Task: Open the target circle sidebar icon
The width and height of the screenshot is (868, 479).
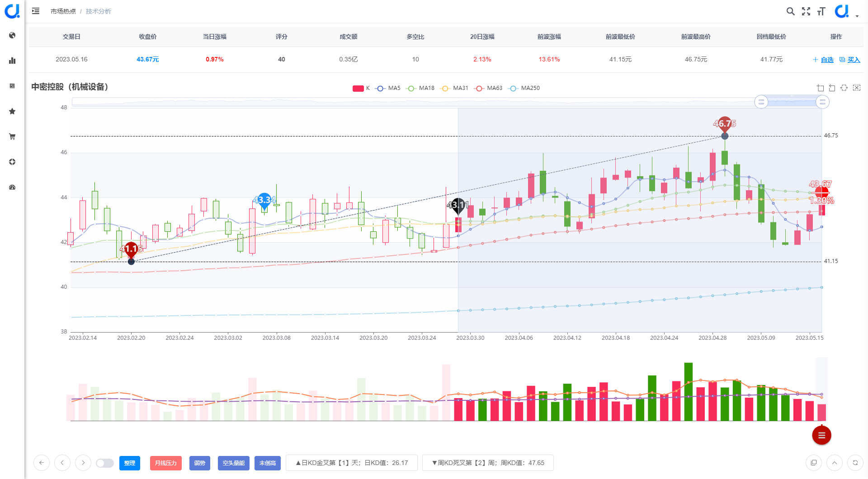Action: tap(12, 162)
